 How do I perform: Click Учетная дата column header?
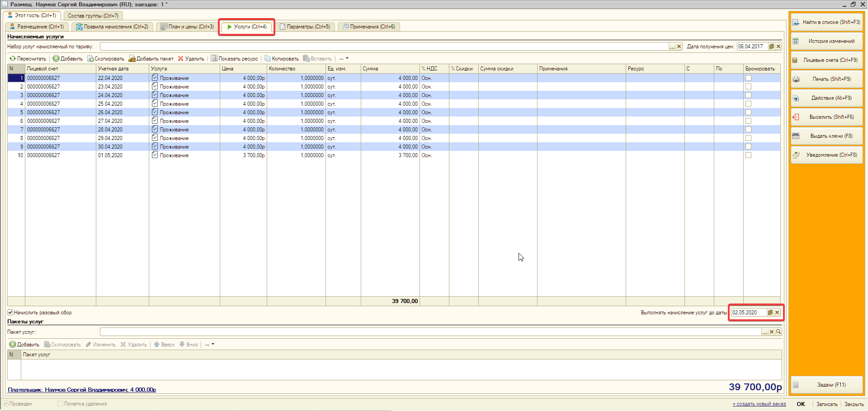click(x=123, y=69)
